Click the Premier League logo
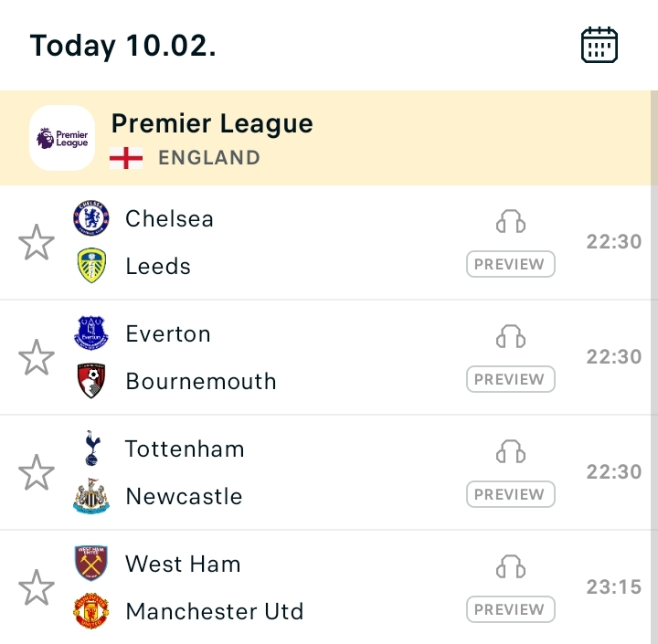The width and height of the screenshot is (658, 644). pos(62,138)
